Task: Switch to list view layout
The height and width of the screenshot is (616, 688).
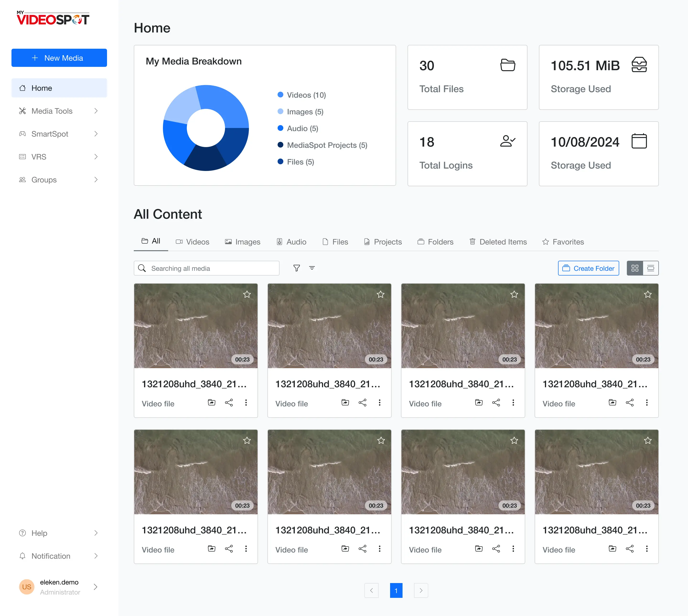Action: (650, 268)
